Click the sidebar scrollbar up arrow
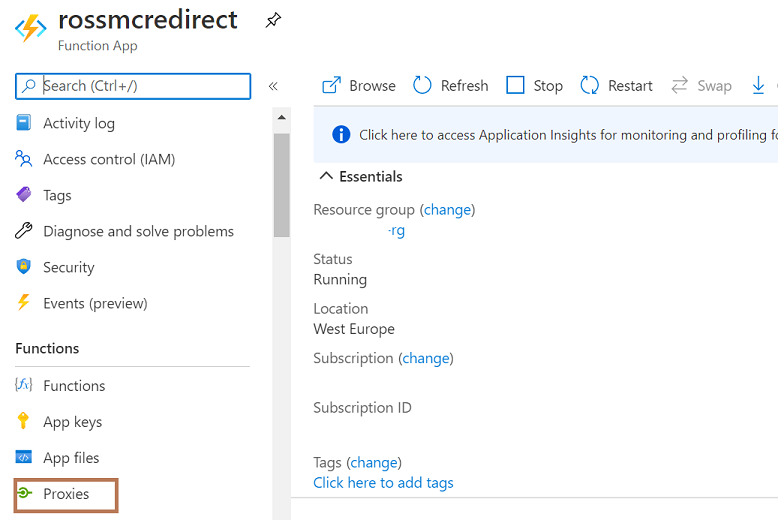The image size is (778, 520). pyautogui.click(x=281, y=118)
